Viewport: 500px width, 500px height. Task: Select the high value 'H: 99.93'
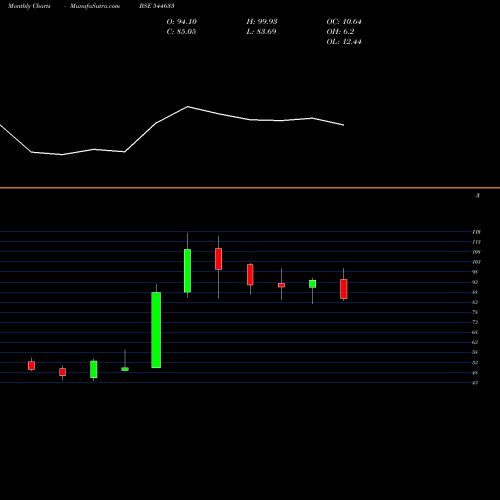(262, 22)
